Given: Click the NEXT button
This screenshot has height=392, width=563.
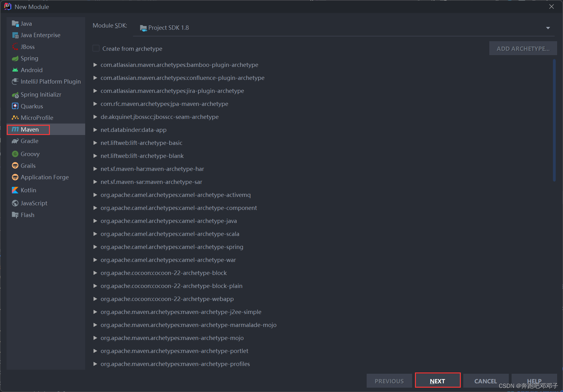Looking at the screenshot, I should (x=438, y=381).
